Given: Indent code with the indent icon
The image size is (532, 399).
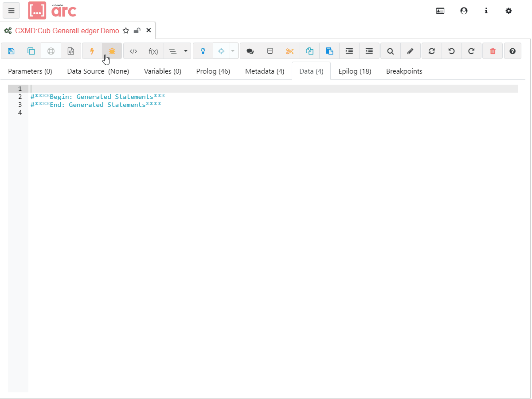Looking at the screenshot, I should coord(349,51).
